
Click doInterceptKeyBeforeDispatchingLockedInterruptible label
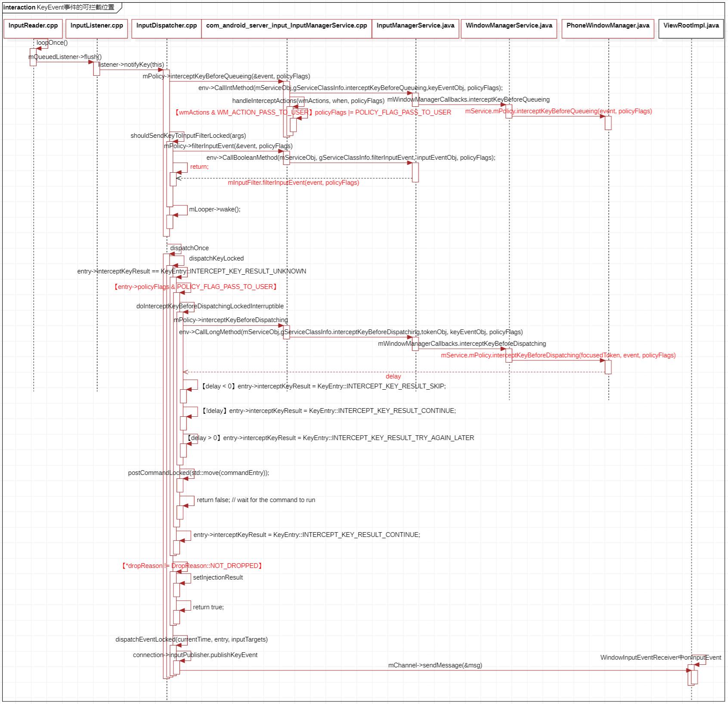[210, 306]
